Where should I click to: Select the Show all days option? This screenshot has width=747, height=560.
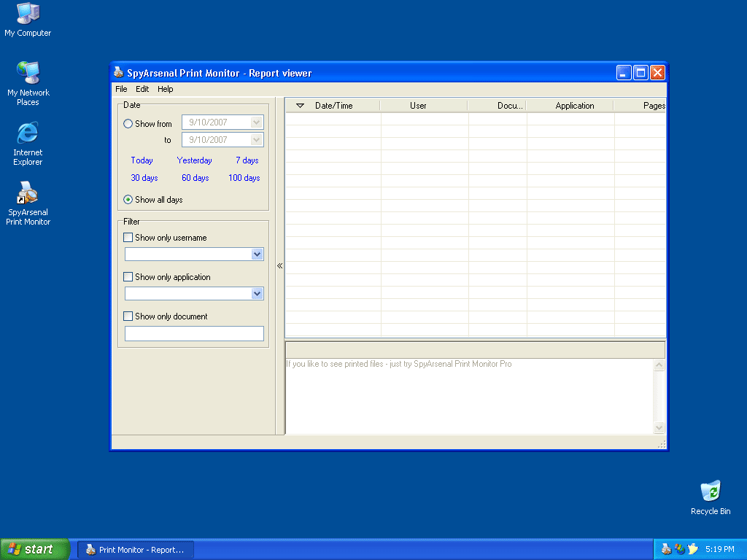point(128,200)
